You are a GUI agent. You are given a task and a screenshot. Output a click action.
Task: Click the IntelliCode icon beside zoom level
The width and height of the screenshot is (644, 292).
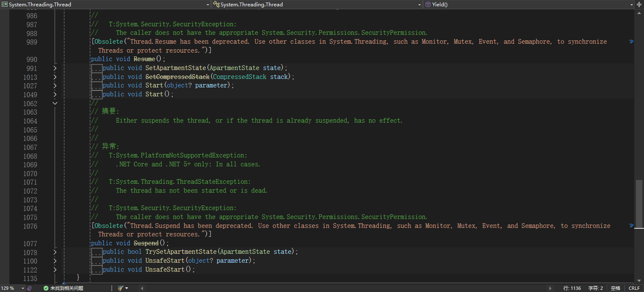29,288
